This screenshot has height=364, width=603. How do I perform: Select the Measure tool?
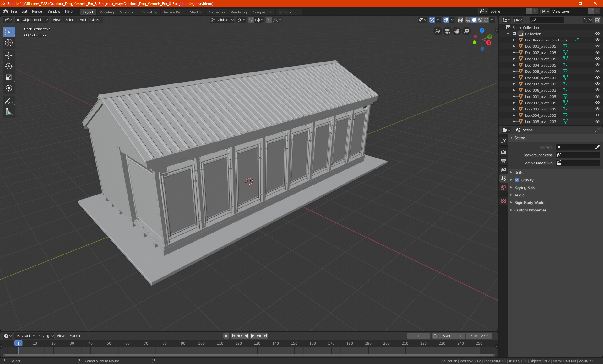(x=9, y=112)
